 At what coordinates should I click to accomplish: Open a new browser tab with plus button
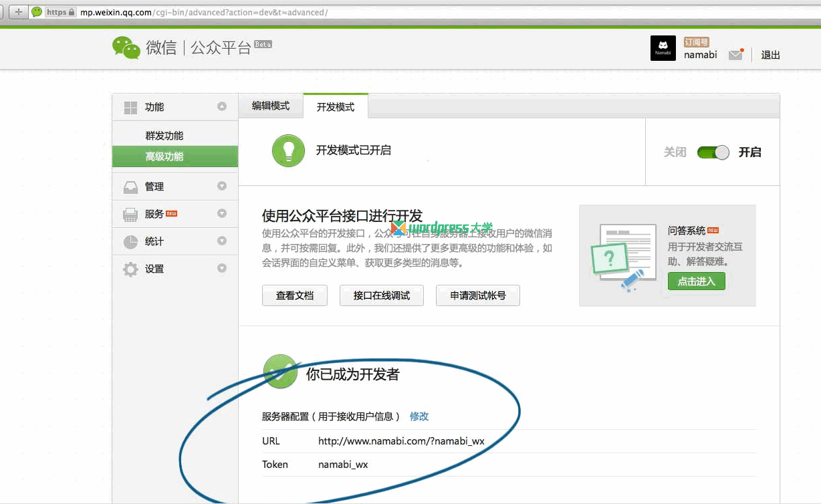pyautogui.click(x=18, y=12)
